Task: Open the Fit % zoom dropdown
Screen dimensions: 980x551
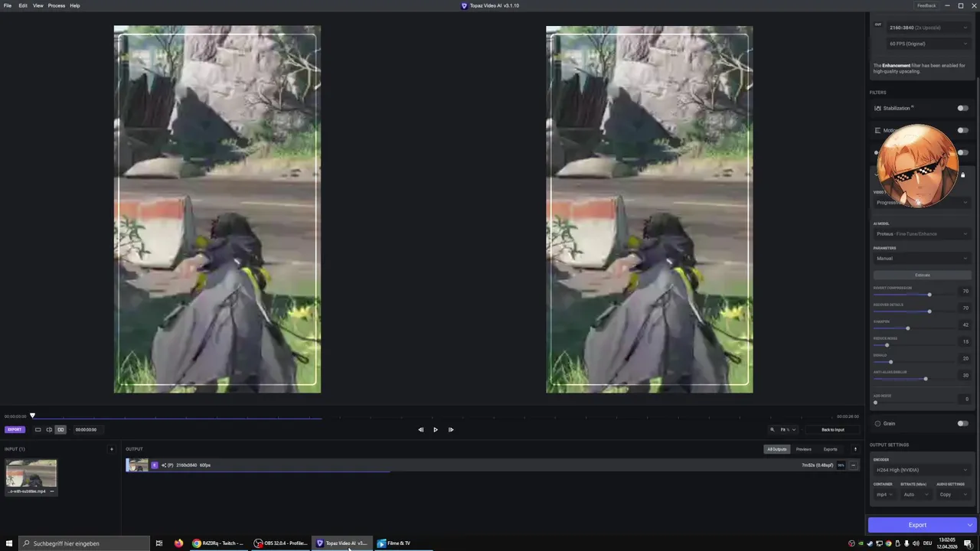Action: (x=788, y=429)
